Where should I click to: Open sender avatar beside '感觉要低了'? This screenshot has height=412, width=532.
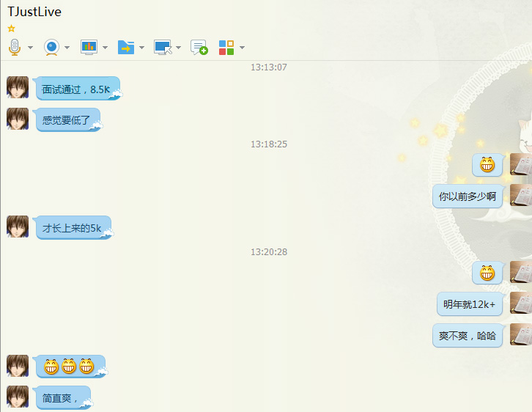pyautogui.click(x=18, y=119)
